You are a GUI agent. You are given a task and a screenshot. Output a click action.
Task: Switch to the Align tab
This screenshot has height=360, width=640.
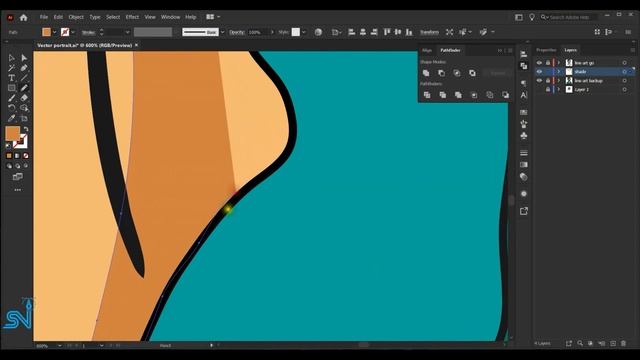[427, 50]
